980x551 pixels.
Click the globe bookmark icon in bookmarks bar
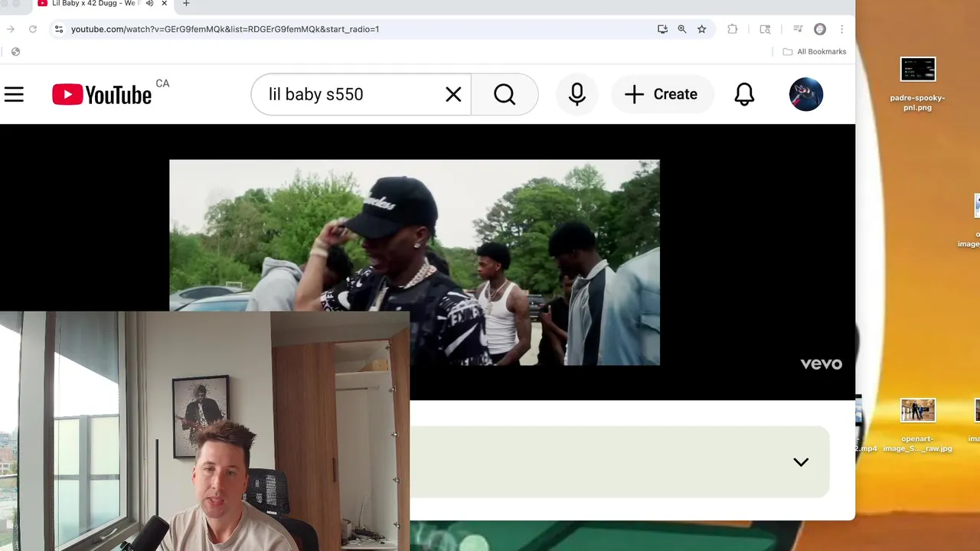(15, 51)
